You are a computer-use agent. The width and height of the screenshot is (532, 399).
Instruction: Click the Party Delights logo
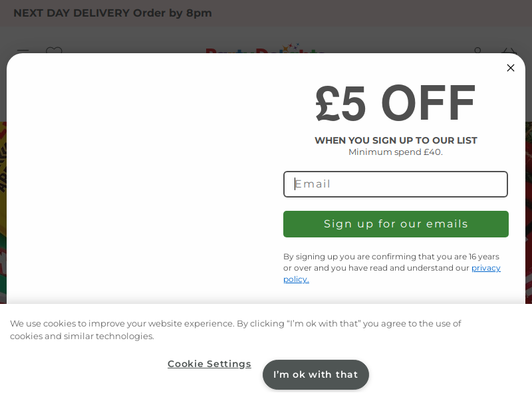coord(265,48)
